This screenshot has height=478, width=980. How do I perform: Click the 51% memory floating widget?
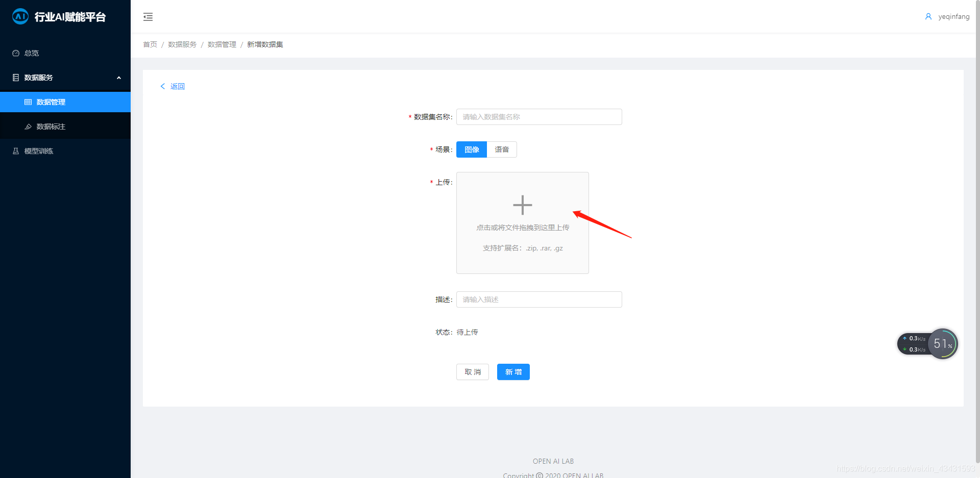pyautogui.click(x=943, y=344)
